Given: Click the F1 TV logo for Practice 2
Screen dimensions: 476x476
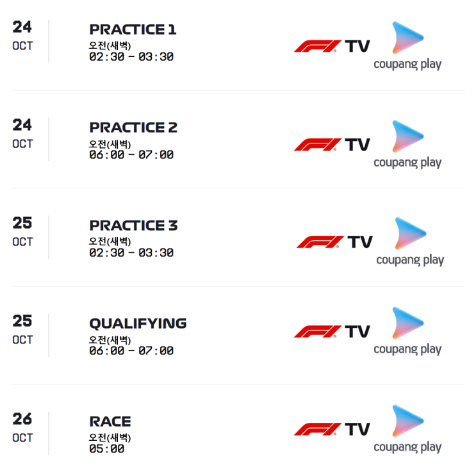Looking at the screenshot, I should 332,145.
